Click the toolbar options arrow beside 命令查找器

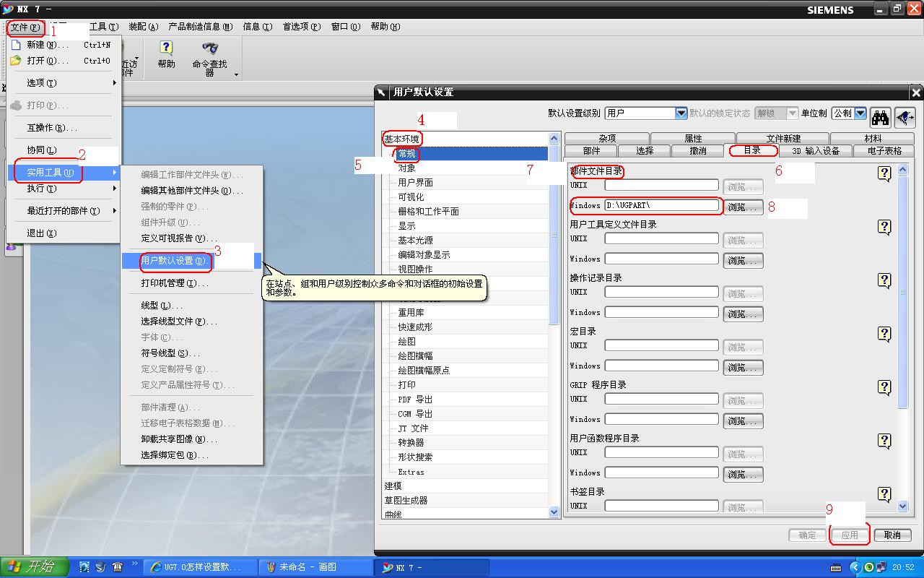click(235, 74)
